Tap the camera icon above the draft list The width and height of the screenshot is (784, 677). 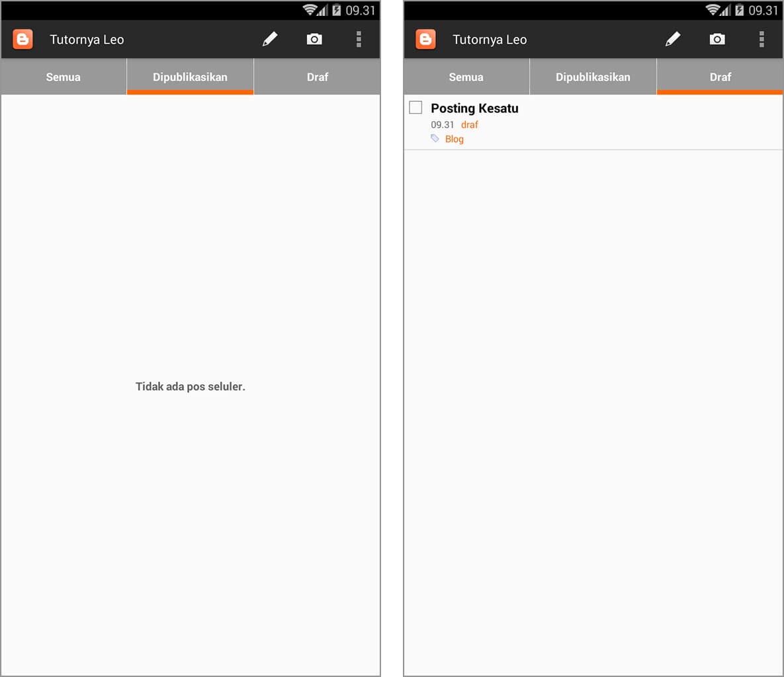click(x=717, y=40)
